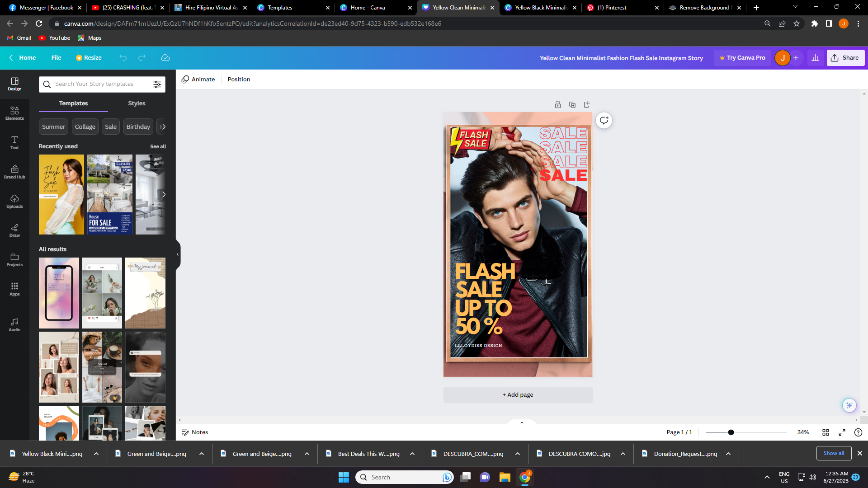Open Chrome extensions puzzle icon

(x=815, y=23)
